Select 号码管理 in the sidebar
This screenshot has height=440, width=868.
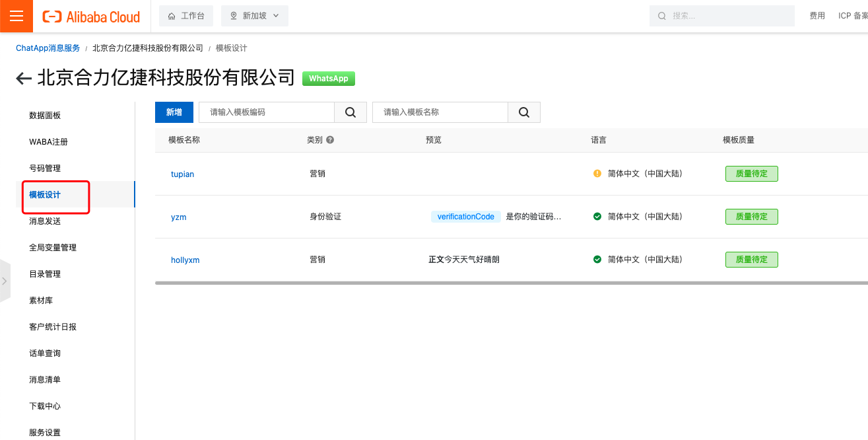45,168
